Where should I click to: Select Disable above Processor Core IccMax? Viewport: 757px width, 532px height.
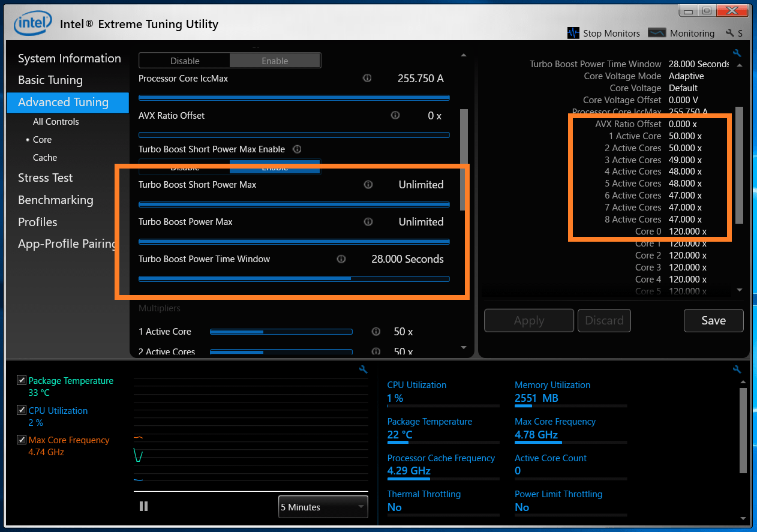[x=185, y=61]
